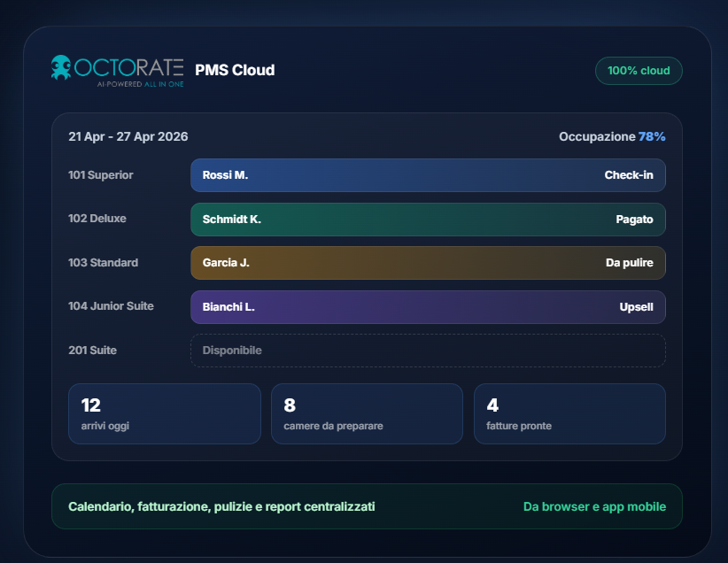Screen dimensions: 728x563
Task: Open the Schmidt K. Pagato reservation bar
Action: [x=428, y=219]
